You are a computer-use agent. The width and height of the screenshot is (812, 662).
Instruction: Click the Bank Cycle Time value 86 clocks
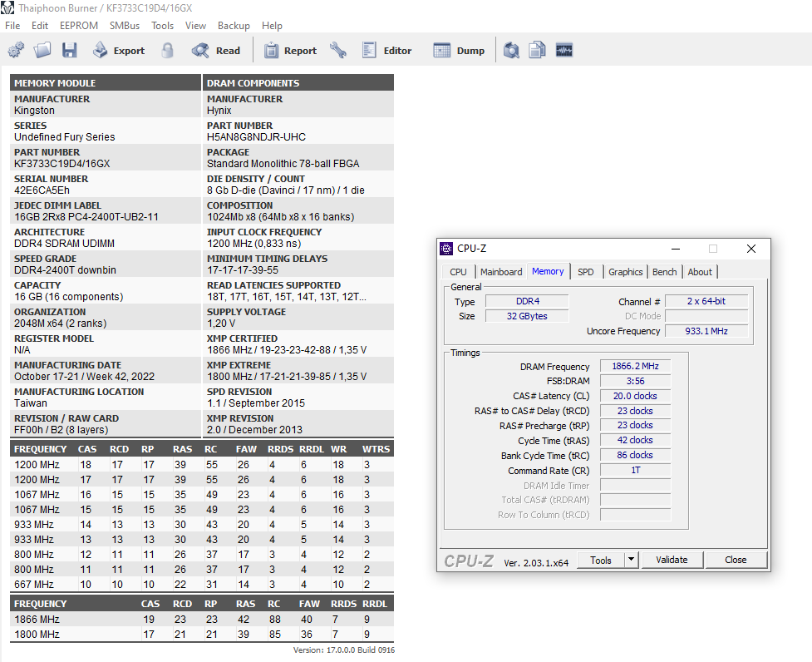pos(636,455)
